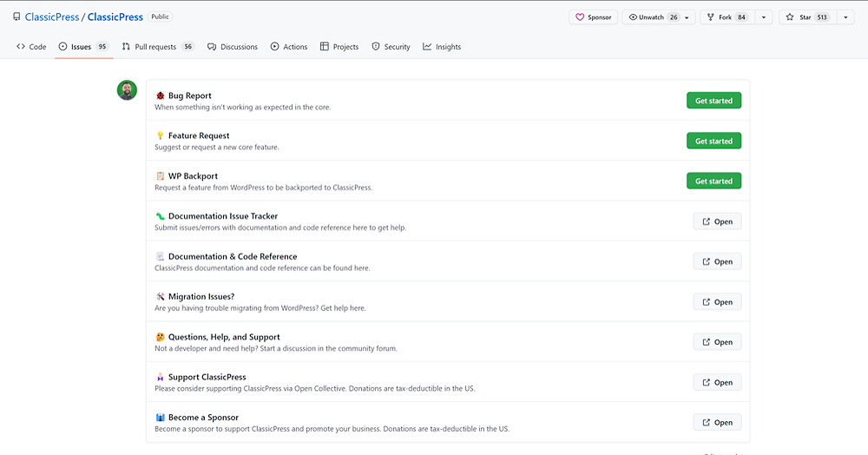Click the Migration Issues tools icon
Screen dimensions: 868x455
click(x=160, y=297)
